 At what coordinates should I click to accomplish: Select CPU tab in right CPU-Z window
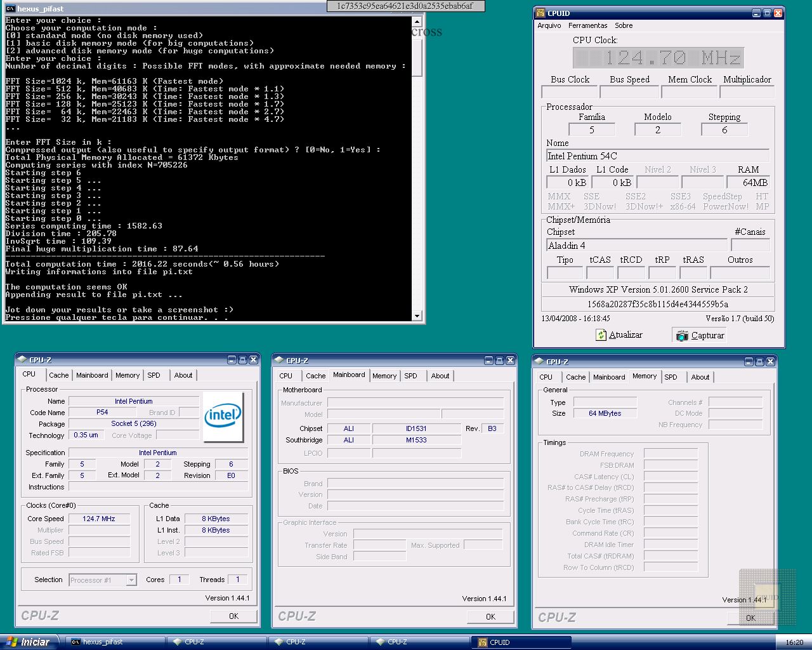coord(546,377)
